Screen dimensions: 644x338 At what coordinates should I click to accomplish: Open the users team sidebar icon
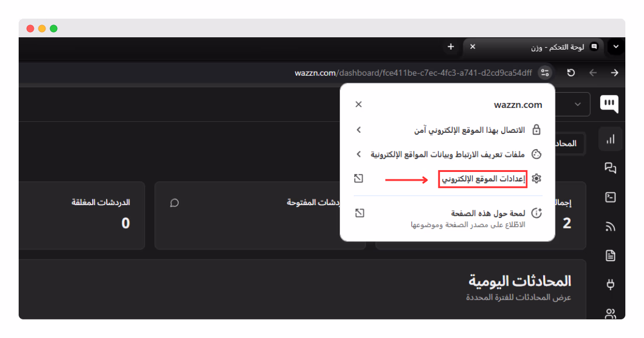tap(610, 314)
